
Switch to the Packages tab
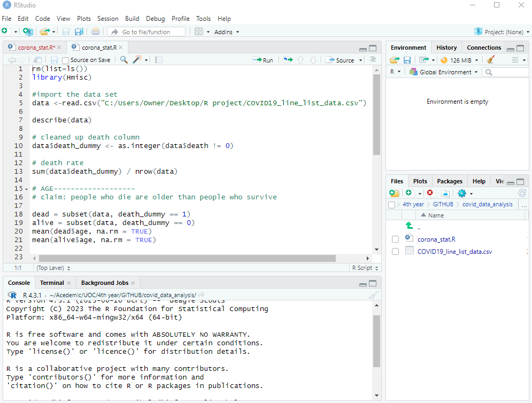click(x=450, y=181)
